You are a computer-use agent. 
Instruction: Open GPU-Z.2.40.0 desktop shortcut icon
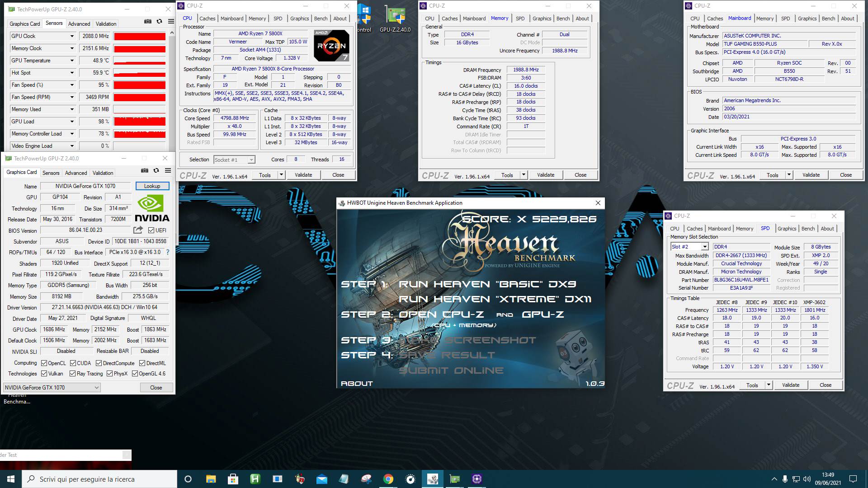tap(395, 19)
